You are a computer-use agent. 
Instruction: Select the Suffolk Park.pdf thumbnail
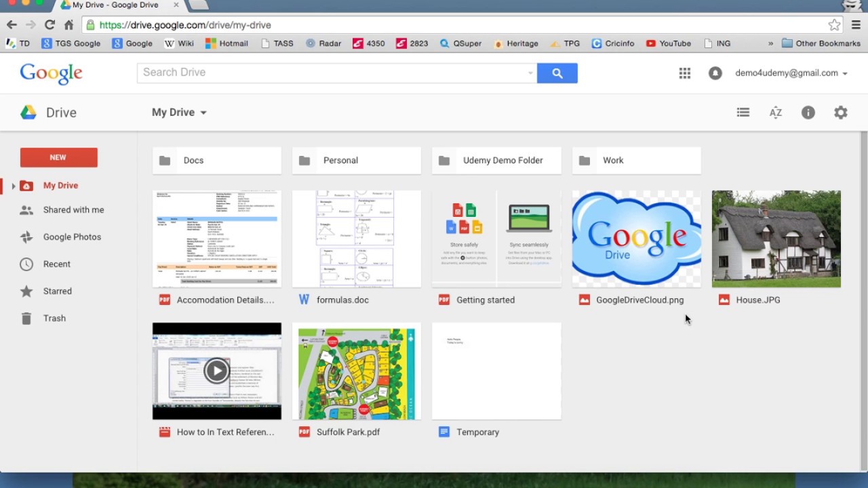click(x=357, y=371)
